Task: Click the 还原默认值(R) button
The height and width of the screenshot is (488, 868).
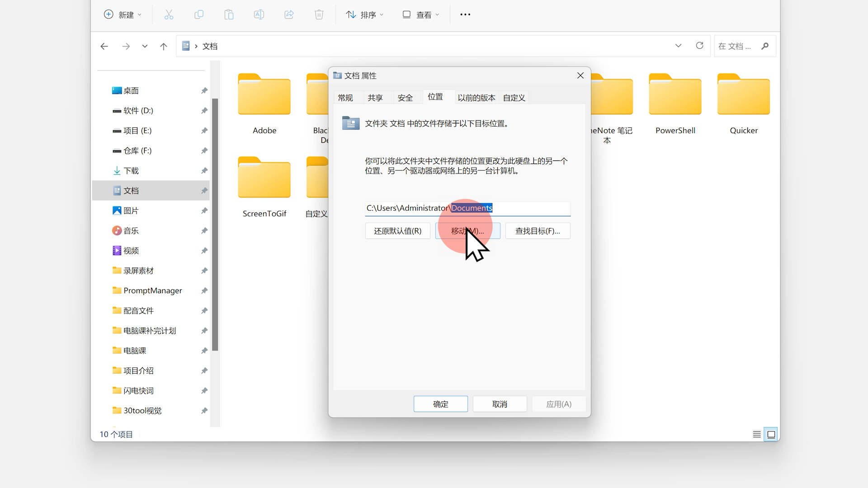Action: 397,231
